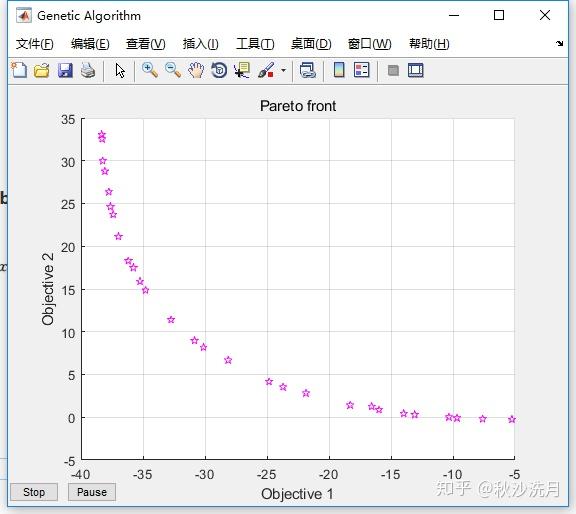Click the topmost Pareto front star marker
Viewport: 576px width, 514px height.
tap(102, 135)
